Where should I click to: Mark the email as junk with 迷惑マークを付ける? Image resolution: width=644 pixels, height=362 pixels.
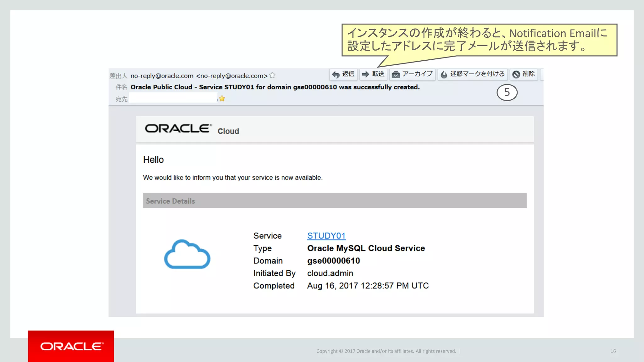tap(472, 74)
